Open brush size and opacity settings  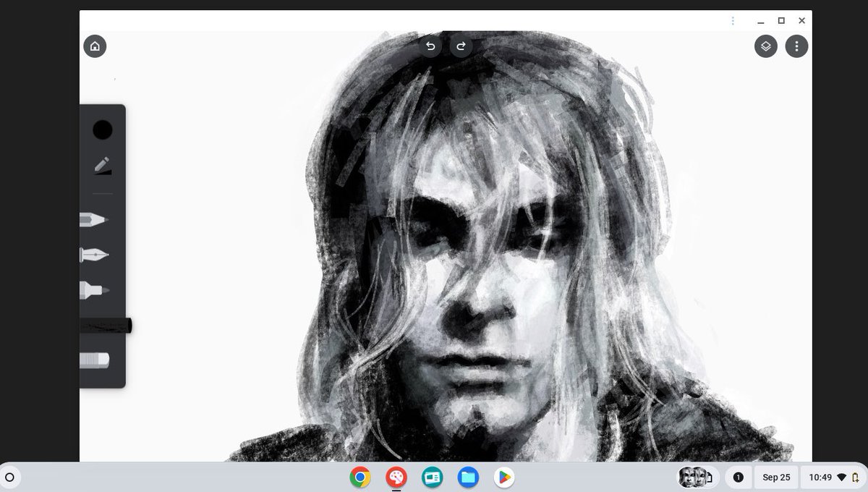103,166
